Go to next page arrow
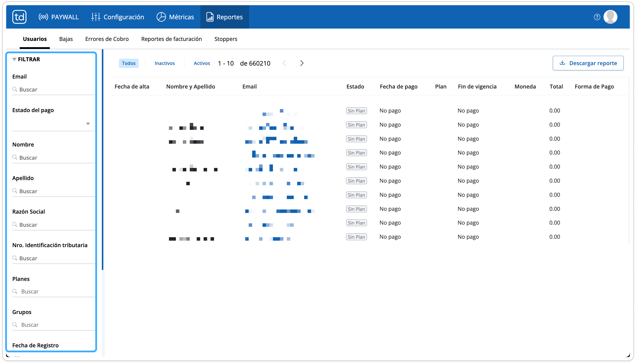Screen dimensions: 636x364 coord(302,63)
